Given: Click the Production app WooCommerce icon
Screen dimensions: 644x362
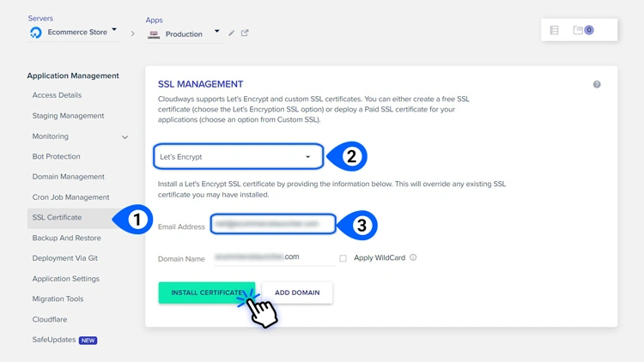Looking at the screenshot, I should coord(154,34).
